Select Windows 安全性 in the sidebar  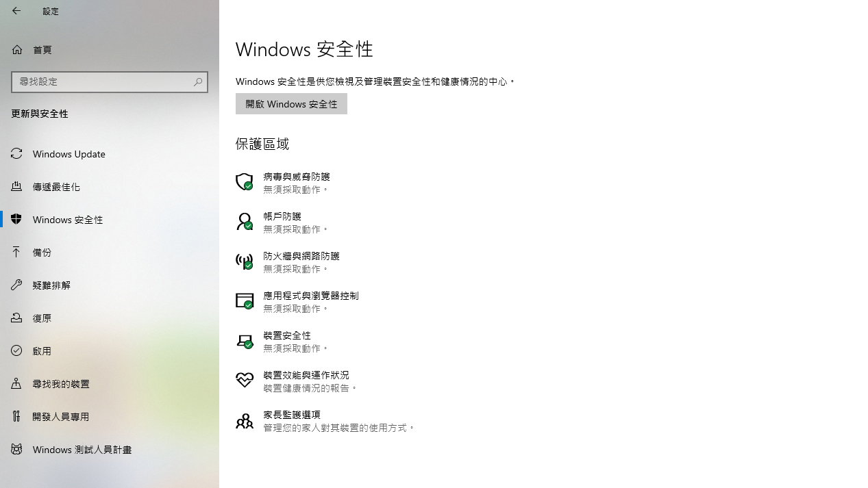tap(110, 219)
